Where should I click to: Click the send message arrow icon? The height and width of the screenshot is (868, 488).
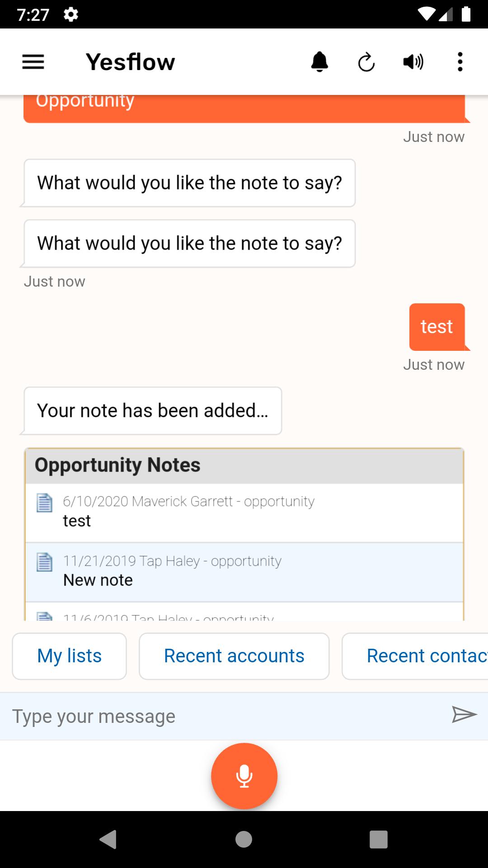click(464, 715)
